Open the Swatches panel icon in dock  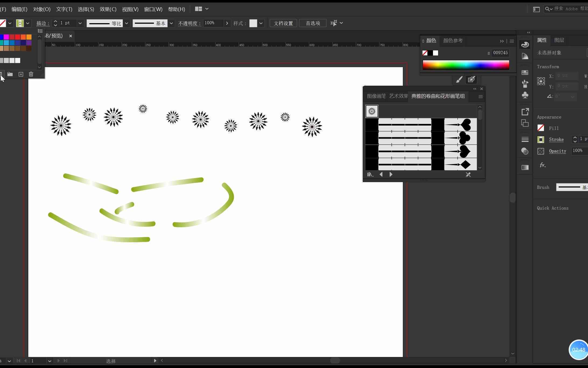click(525, 72)
